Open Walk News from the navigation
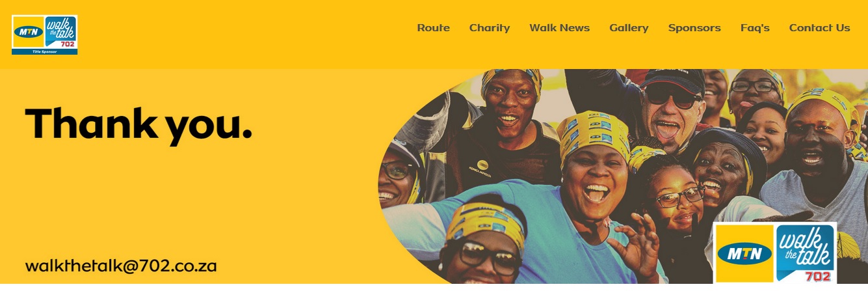868x291 pixels. point(559,28)
